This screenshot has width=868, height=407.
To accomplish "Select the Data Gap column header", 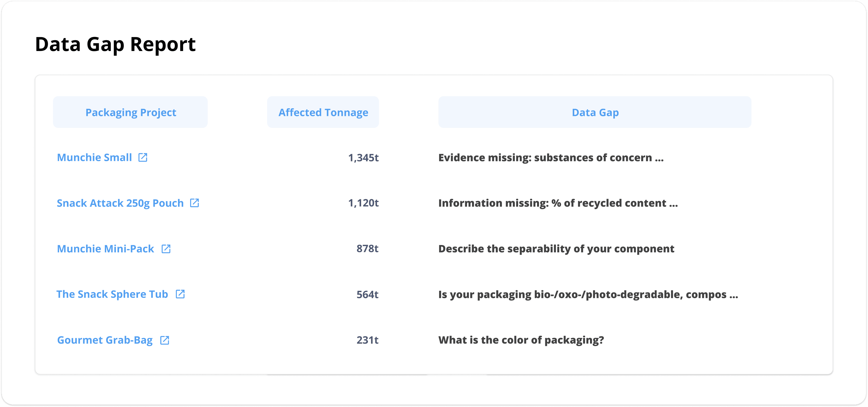I will pyautogui.click(x=595, y=112).
